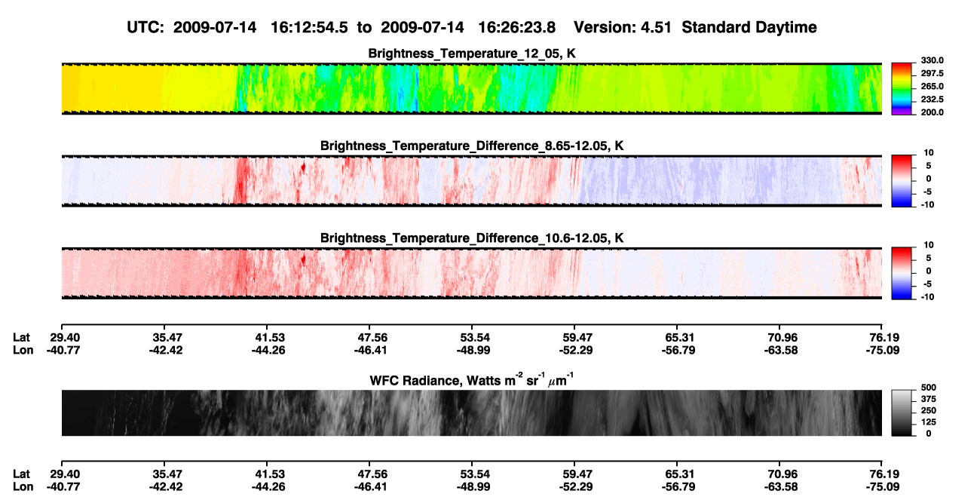Viewport: 980px width, 503px height.
Task: Click the red-blue colorbar for 10.6-12.05 difference
Action: pyautogui.click(x=902, y=273)
